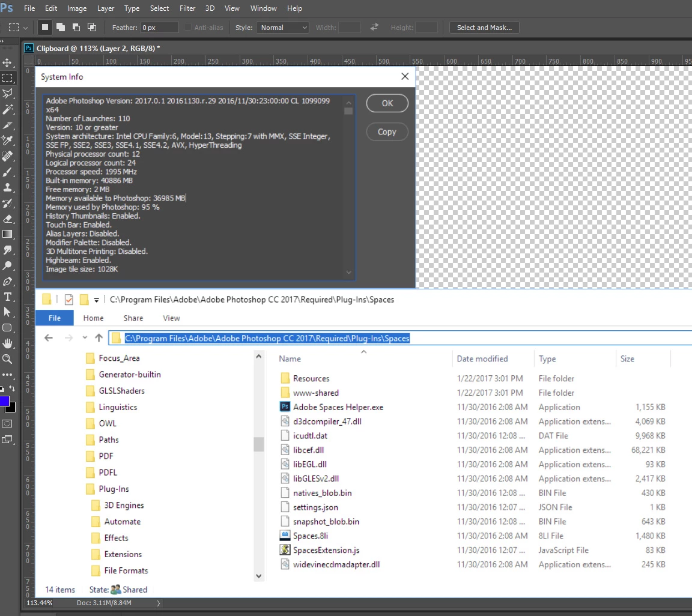Swap foreground and background colors
692x616 pixels.
(x=13, y=388)
